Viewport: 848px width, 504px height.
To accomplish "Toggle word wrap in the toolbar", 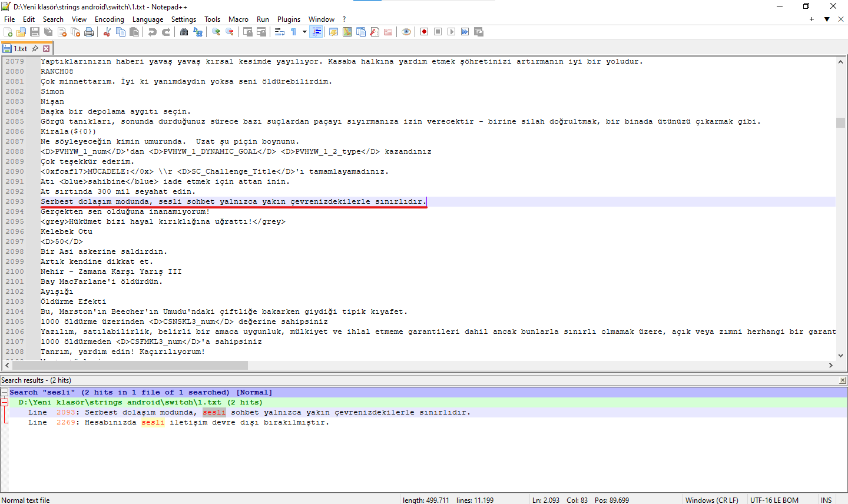I will [280, 32].
